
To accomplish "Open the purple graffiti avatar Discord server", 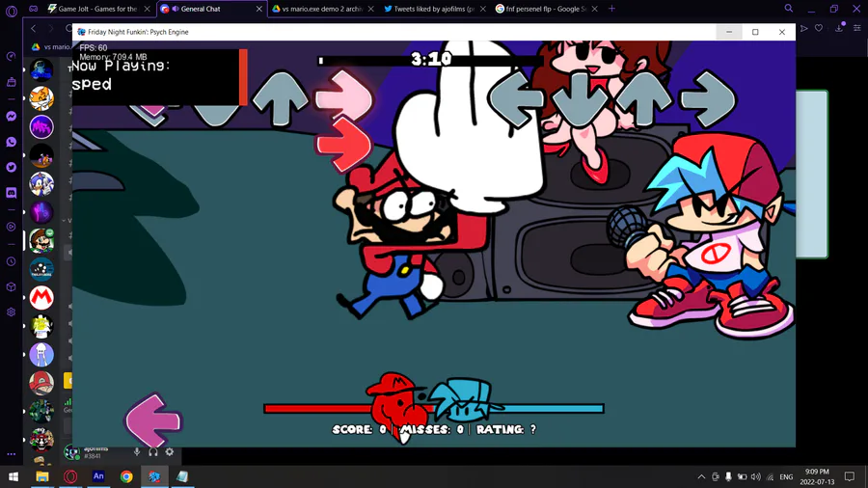I will pyautogui.click(x=41, y=126).
